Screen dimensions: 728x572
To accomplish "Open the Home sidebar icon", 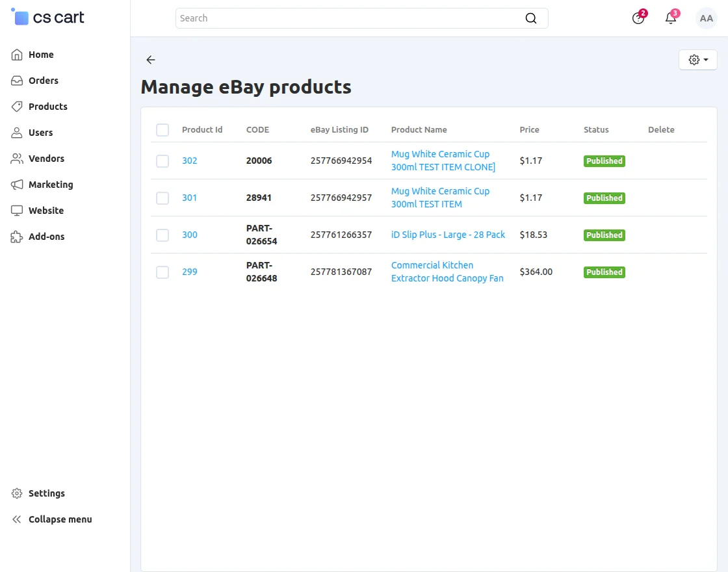I will coord(17,55).
